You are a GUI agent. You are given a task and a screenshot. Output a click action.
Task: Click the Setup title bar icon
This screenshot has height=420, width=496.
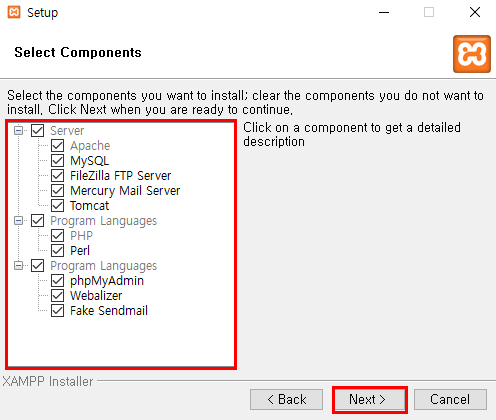(x=14, y=12)
